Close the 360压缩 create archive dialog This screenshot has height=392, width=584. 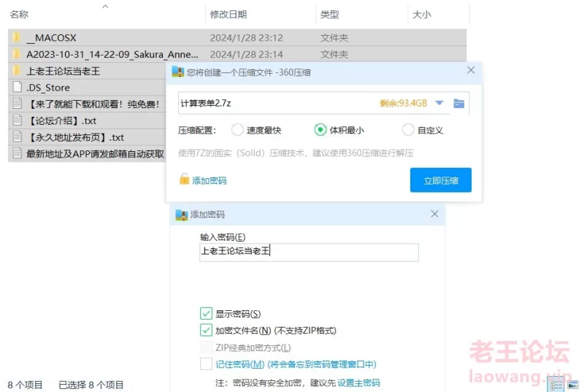pyautogui.click(x=471, y=70)
